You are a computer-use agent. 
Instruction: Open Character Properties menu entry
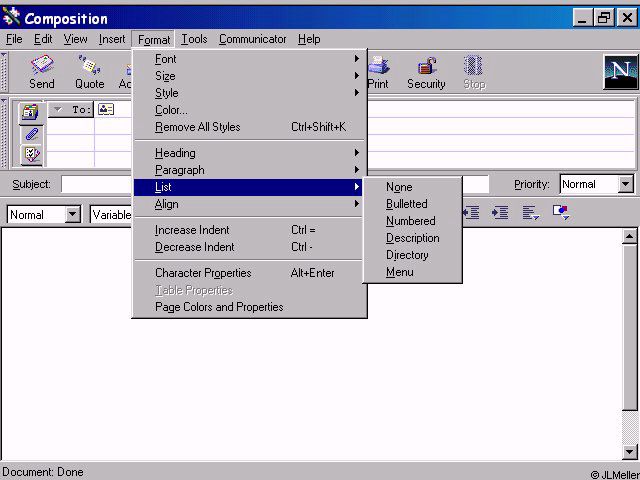point(250,273)
